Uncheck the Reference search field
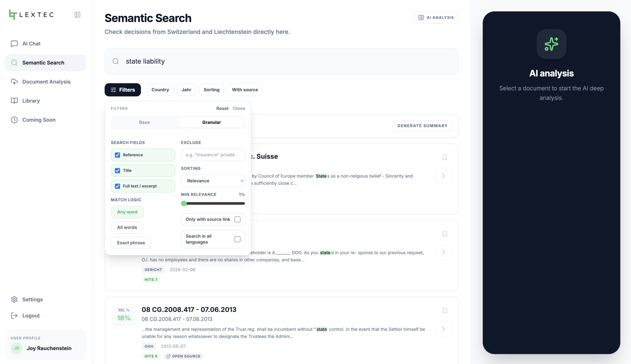This screenshot has width=631, height=364. coord(117,155)
